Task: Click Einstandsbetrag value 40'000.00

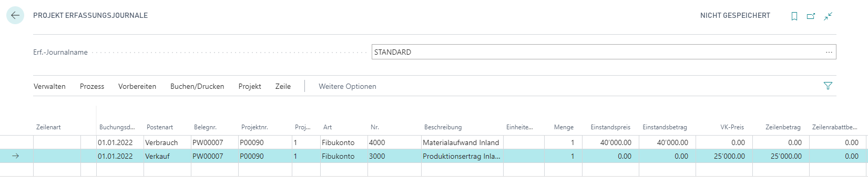Action: click(x=667, y=142)
